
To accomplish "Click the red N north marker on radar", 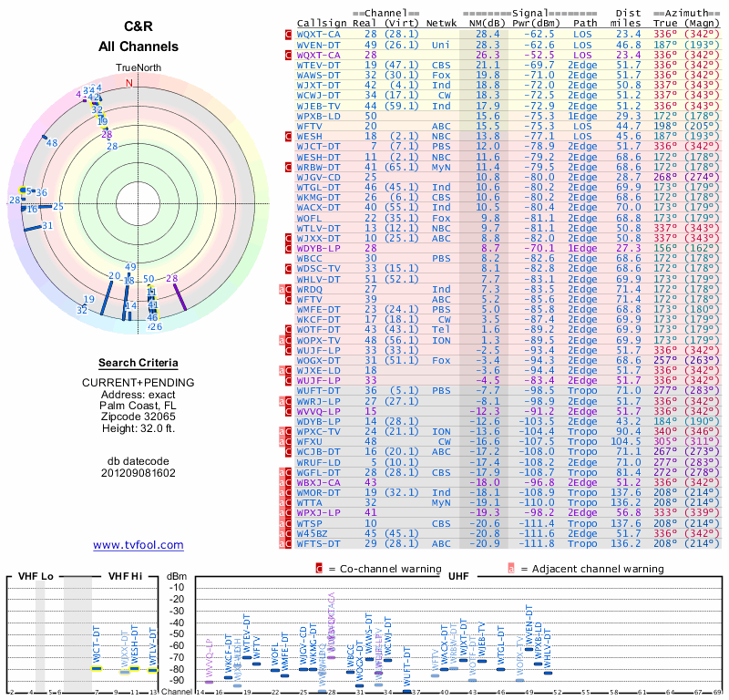I will pyautogui.click(x=128, y=83).
